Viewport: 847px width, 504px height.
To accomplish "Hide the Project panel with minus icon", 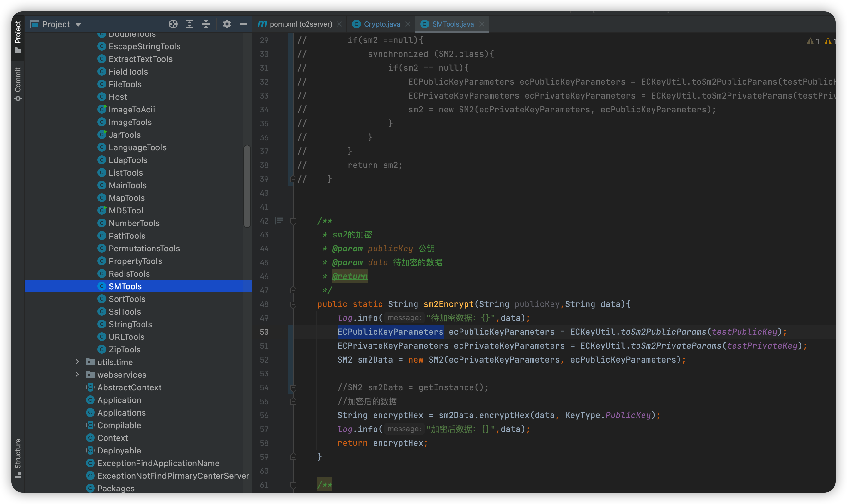I will coord(243,24).
